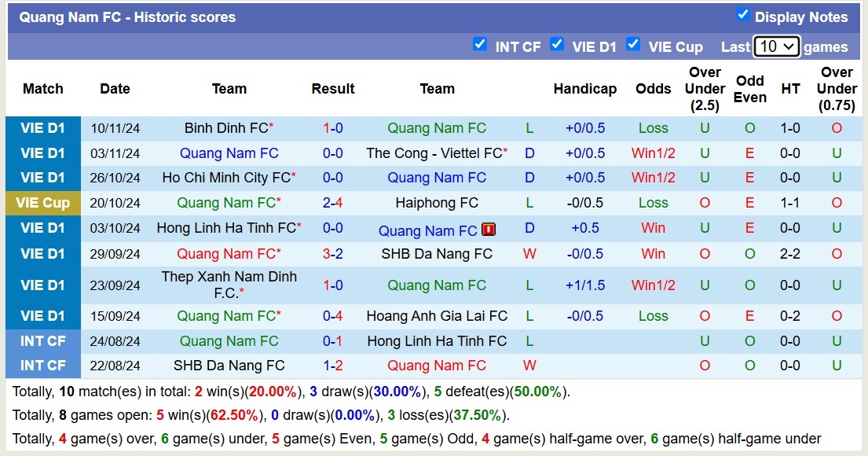Open the Last games number dropdown
This screenshot has height=456, width=868.
point(777,46)
